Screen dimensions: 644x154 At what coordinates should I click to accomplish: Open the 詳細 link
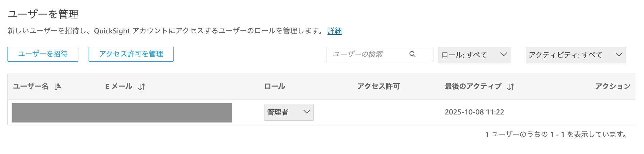pos(334,31)
